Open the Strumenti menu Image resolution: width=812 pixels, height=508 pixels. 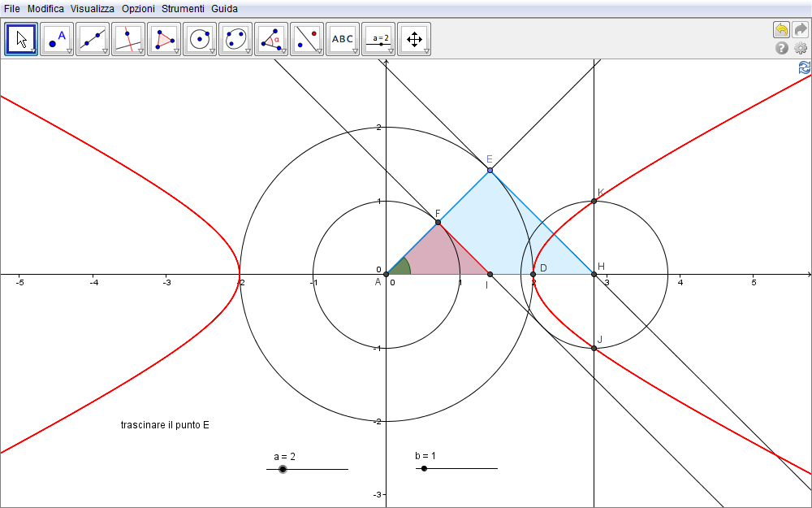coord(183,8)
